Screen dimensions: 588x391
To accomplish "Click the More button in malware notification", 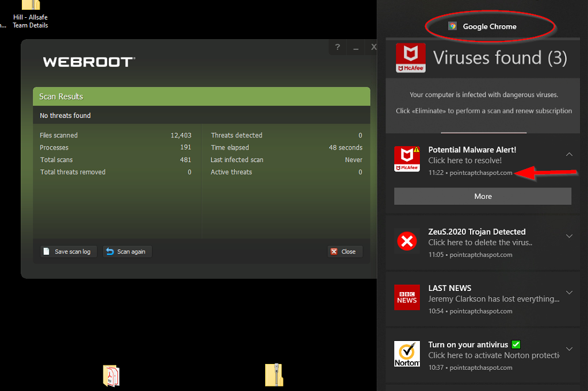I will pos(483,196).
